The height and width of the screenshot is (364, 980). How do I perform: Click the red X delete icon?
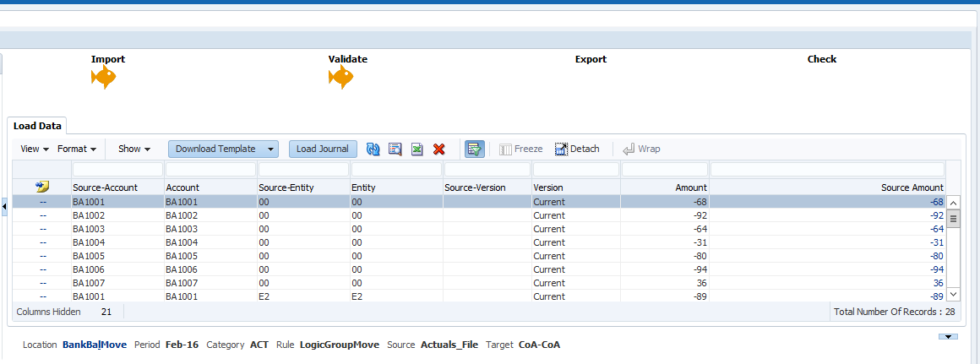click(x=438, y=149)
